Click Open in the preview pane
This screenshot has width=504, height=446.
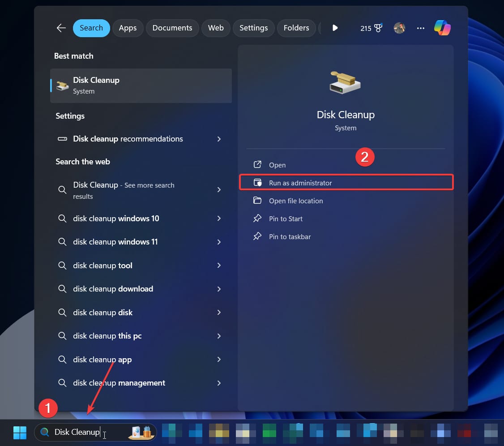[x=346, y=165]
